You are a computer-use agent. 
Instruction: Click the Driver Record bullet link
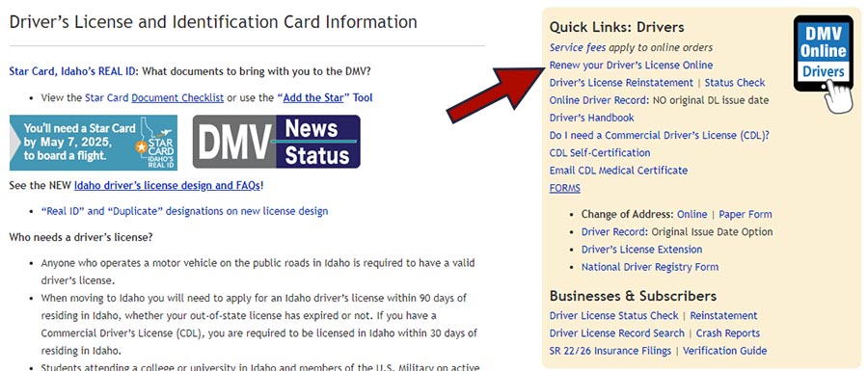click(614, 231)
